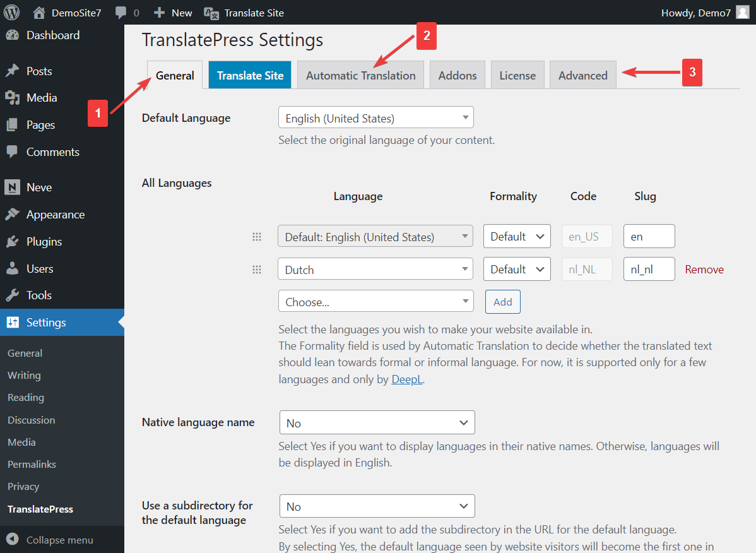This screenshot has width=756, height=553.
Task: Open Native language name dropdown
Action: point(377,423)
